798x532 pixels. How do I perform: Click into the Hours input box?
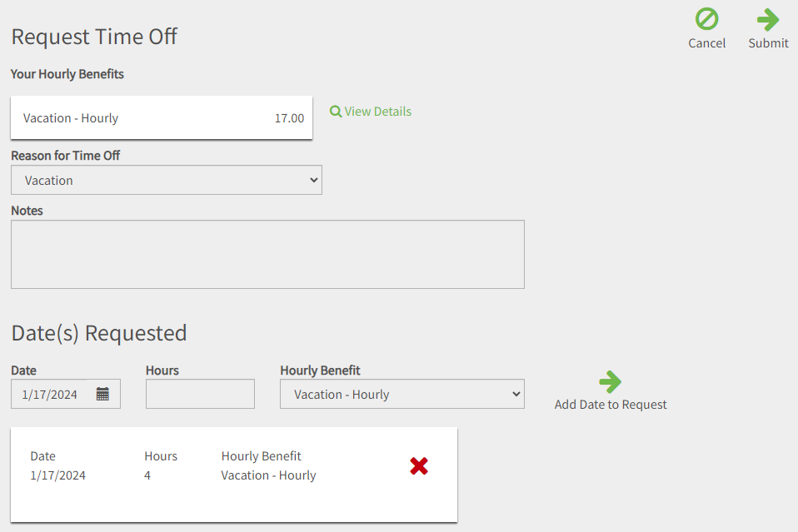(x=200, y=394)
